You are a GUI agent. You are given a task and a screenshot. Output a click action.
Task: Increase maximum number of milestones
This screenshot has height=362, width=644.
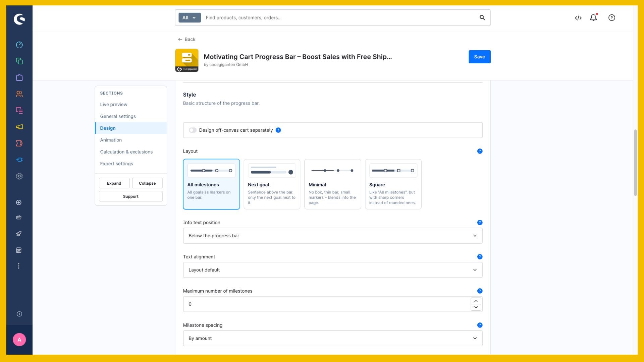click(x=476, y=301)
